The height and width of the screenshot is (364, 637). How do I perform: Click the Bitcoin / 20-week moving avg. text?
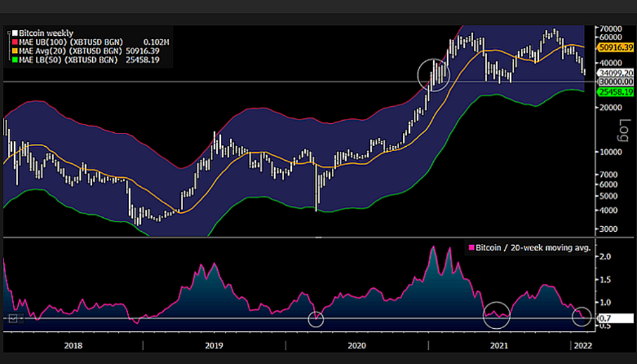click(x=534, y=248)
